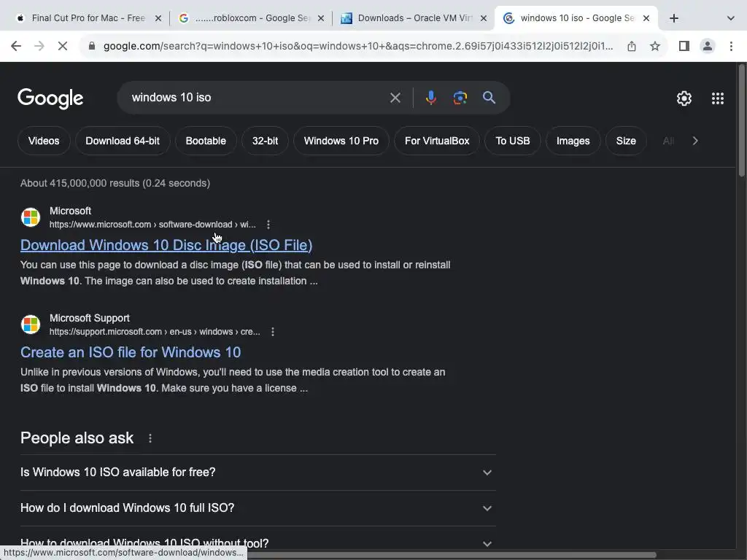Open more options for Microsoft result
This screenshot has width=747, height=560.
[x=268, y=225]
